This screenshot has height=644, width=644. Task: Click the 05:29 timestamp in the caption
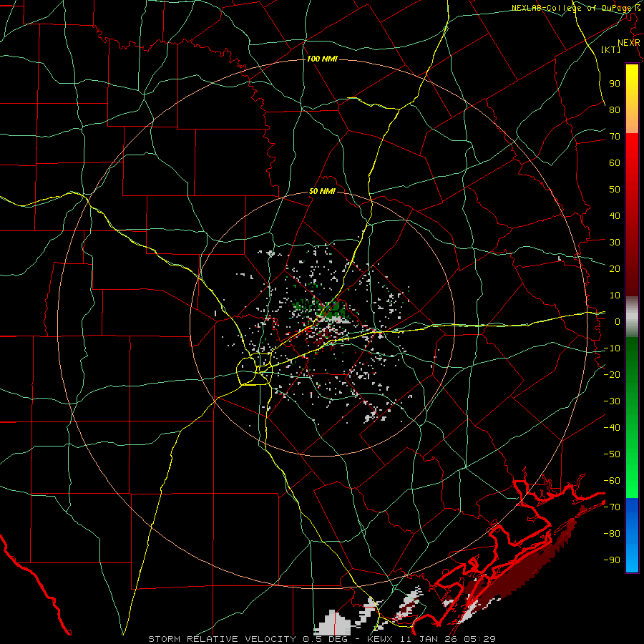(x=481, y=639)
